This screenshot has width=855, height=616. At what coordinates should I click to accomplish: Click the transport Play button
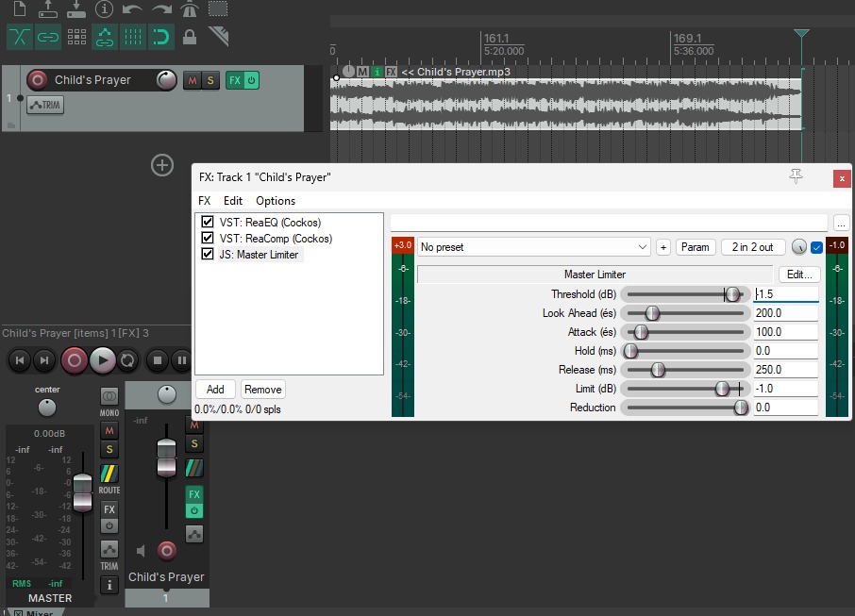pos(102,360)
